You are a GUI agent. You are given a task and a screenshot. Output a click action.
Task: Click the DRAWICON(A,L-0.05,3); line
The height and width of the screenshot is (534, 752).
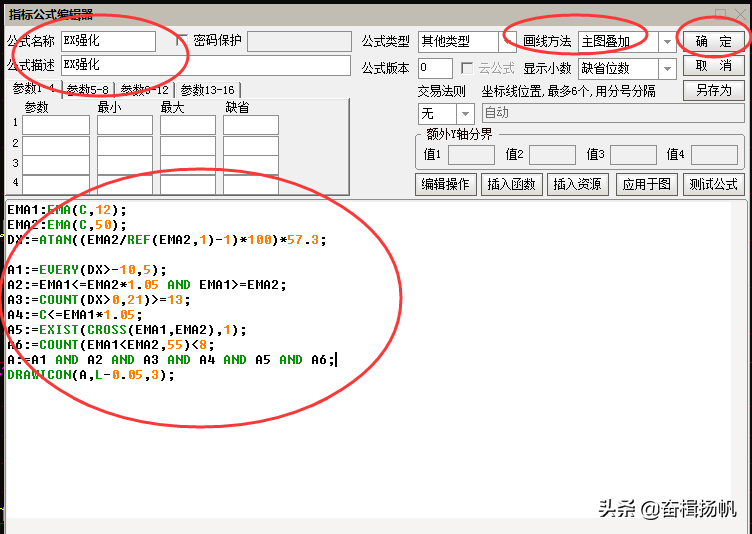[x=91, y=375]
